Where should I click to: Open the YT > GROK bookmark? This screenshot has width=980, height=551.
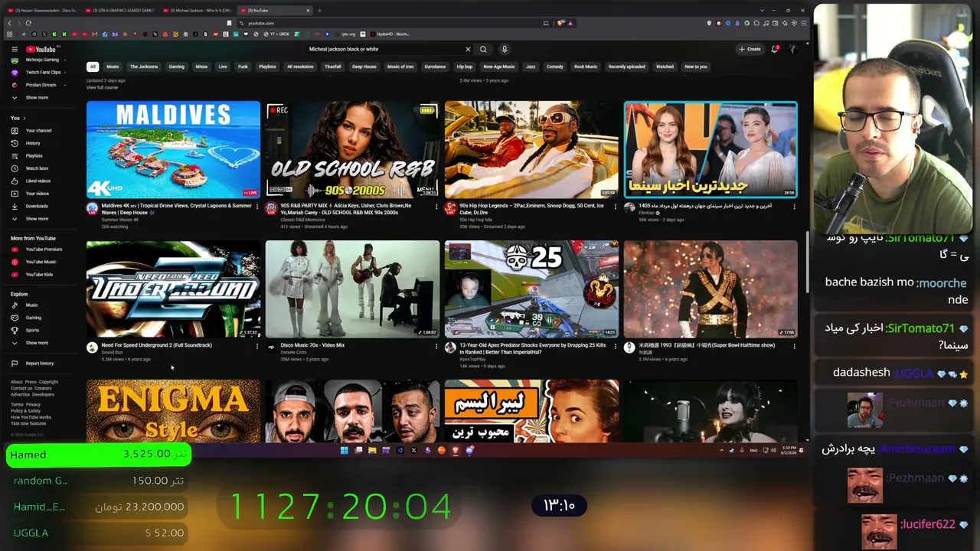pyautogui.click(x=278, y=34)
